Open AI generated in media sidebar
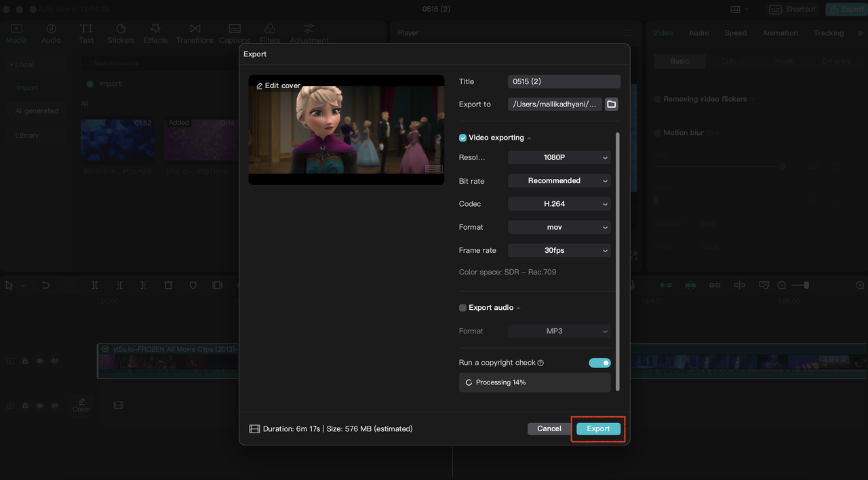The width and height of the screenshot is (868, 480). pyautogui.click(x=37, y=111)
